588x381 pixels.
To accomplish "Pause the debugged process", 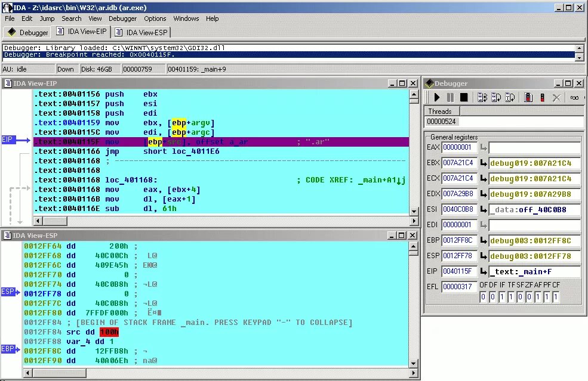I will click(x=451, y=97).
